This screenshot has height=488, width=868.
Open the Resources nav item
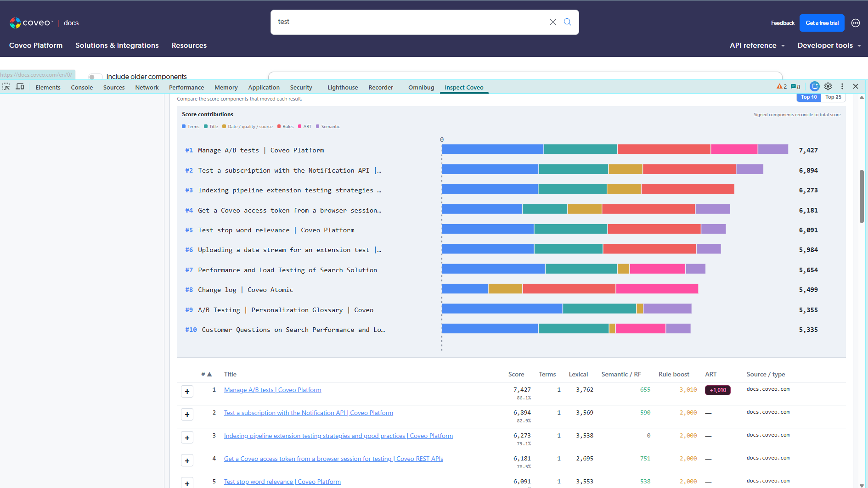tap(189, 45)
